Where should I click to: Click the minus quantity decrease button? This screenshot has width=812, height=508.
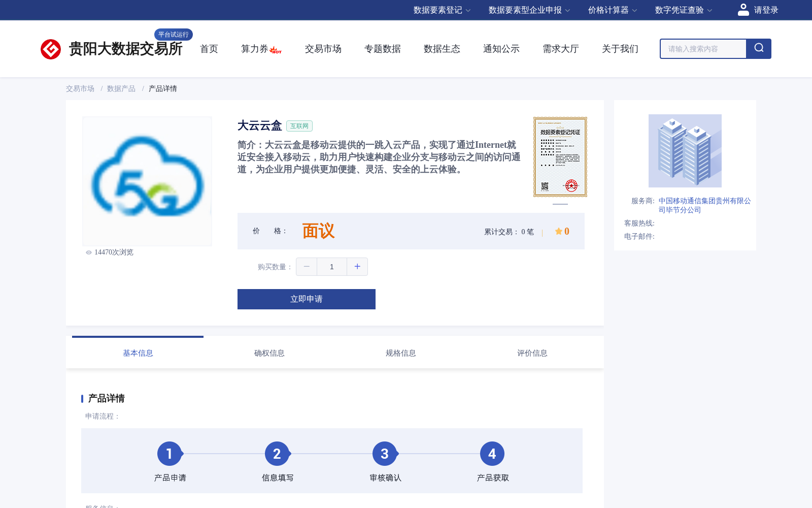(x=307, y=267)
